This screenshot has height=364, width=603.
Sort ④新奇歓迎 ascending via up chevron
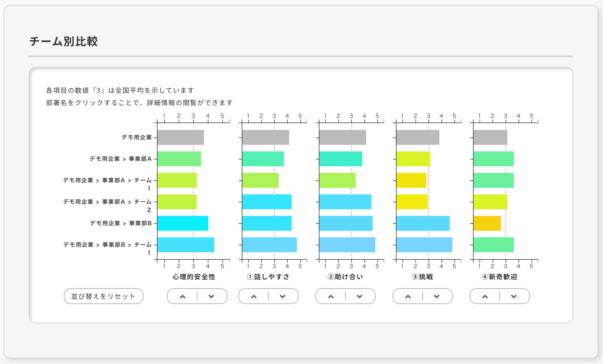[x=485, y=296]
